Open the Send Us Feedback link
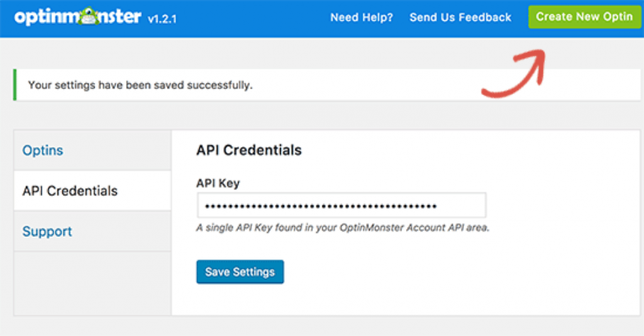The image size is (644, 336). 460,17
